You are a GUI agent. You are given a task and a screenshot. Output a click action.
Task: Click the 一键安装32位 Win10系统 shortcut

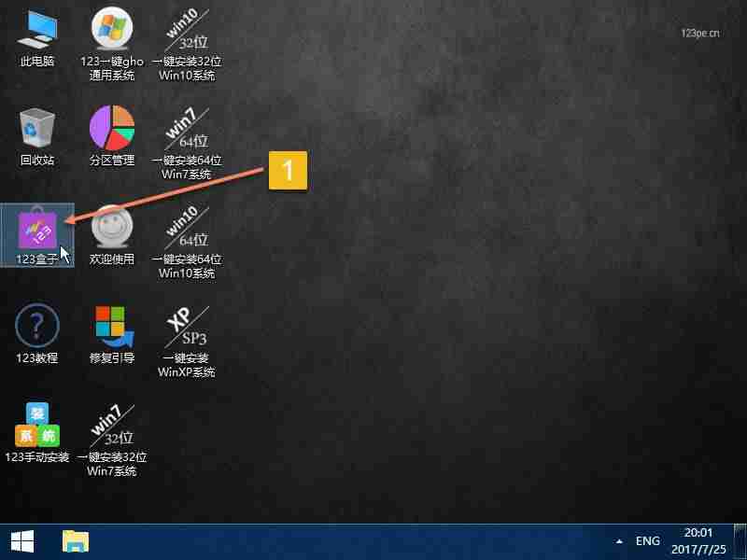pos(187,44)
